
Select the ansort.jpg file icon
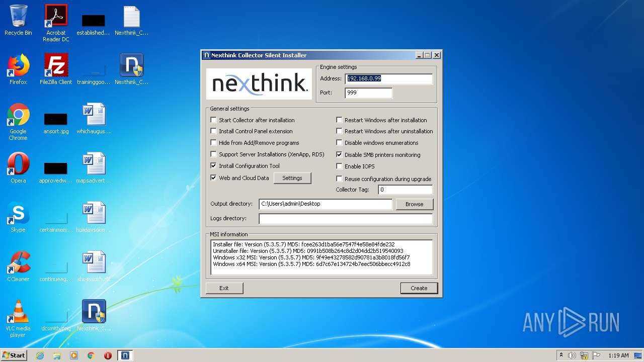tap(56, 124)
